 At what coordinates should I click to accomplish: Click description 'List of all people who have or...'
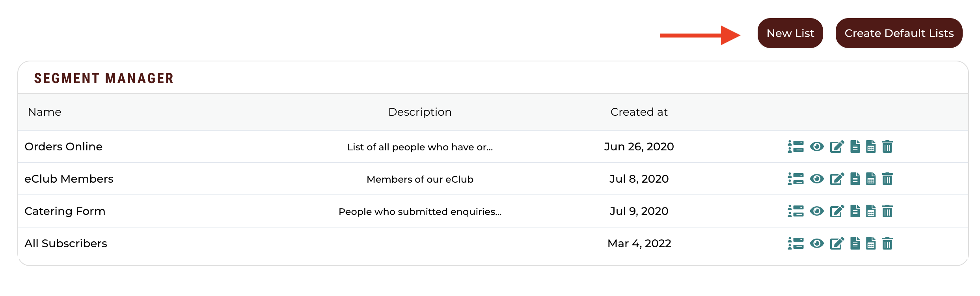tap(420, 147)
